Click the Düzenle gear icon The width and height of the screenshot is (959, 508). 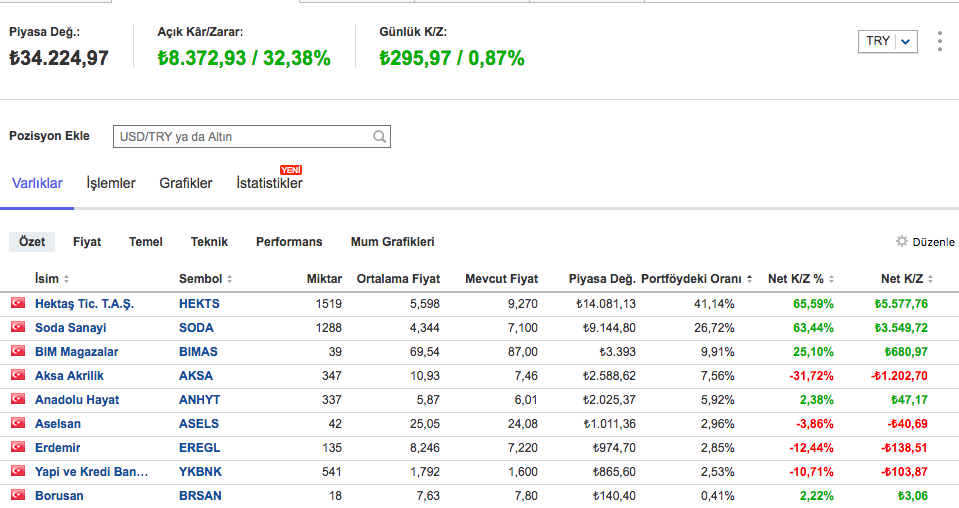902,241
